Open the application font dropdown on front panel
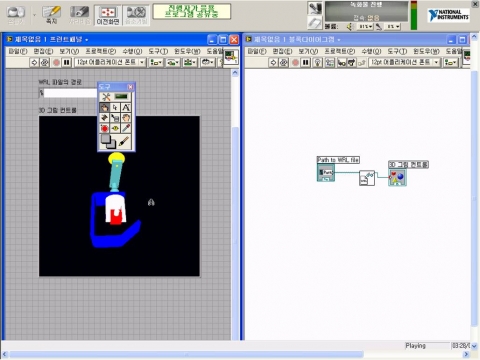 110,62
